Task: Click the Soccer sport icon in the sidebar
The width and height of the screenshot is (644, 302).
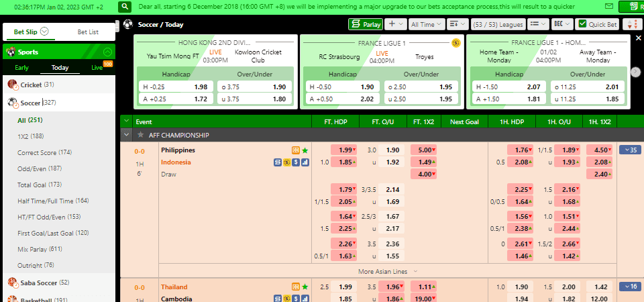Action: 13,103
